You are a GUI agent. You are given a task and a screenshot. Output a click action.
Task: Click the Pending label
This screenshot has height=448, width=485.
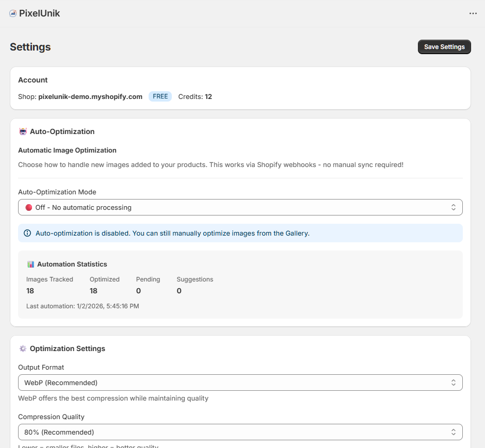tap(148, 279)
